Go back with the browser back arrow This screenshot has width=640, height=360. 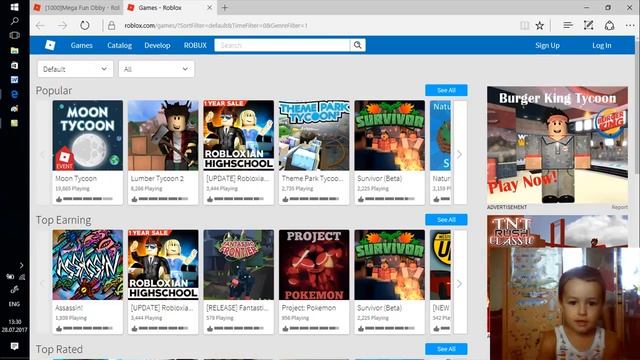40,25
